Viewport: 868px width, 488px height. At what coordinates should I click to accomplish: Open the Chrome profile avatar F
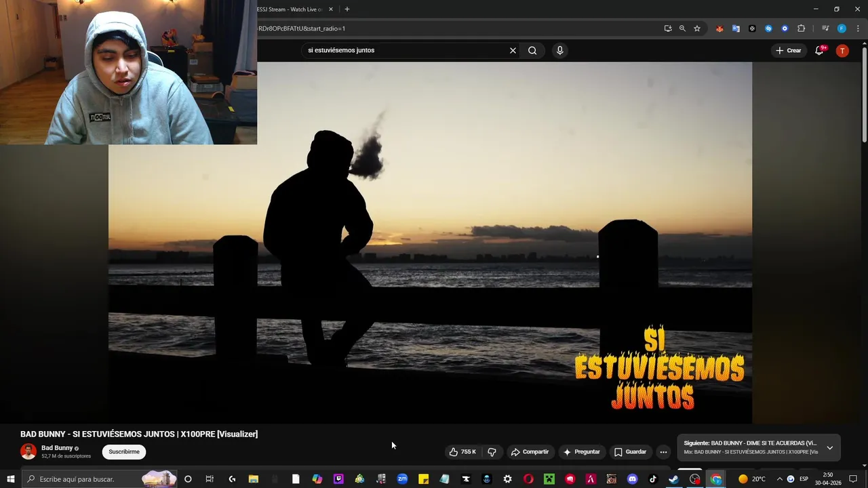(842, 28)
